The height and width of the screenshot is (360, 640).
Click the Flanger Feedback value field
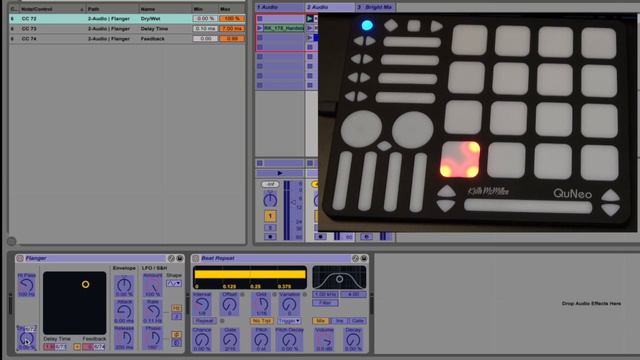[x=93, y=347]
